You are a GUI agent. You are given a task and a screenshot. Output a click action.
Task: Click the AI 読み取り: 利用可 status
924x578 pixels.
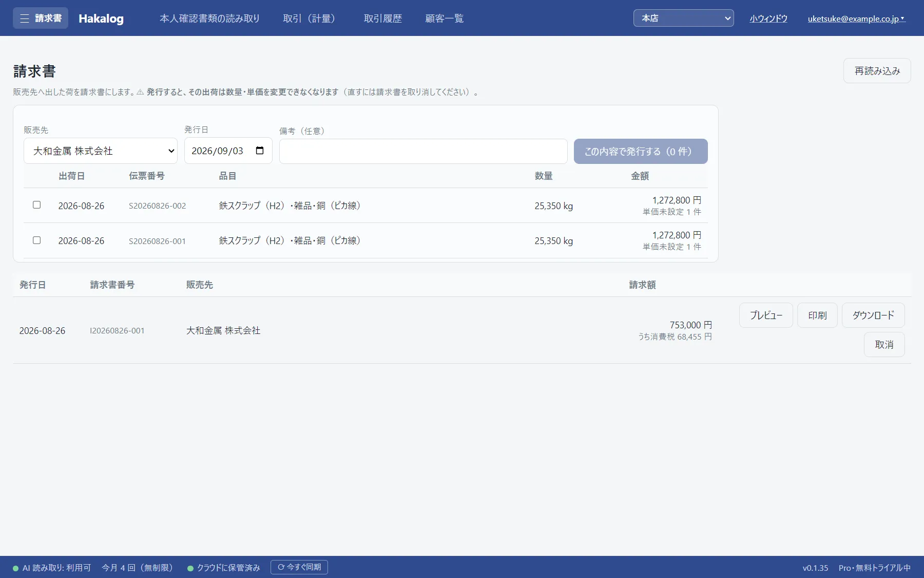[52, 568]
